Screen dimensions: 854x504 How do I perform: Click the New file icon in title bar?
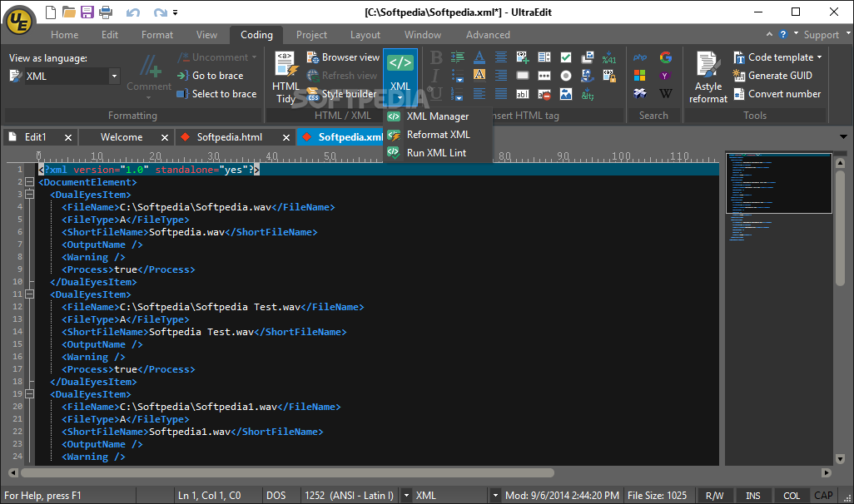pyautogui.click(x=51, y=12)
